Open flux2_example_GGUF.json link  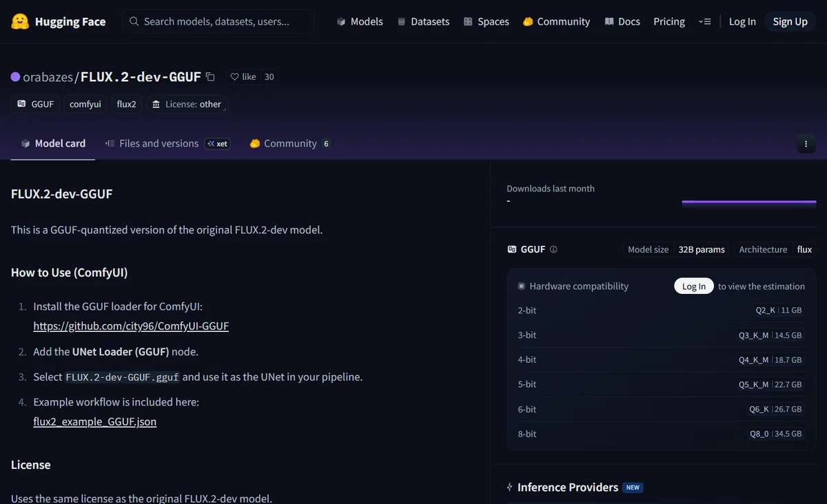94,421
